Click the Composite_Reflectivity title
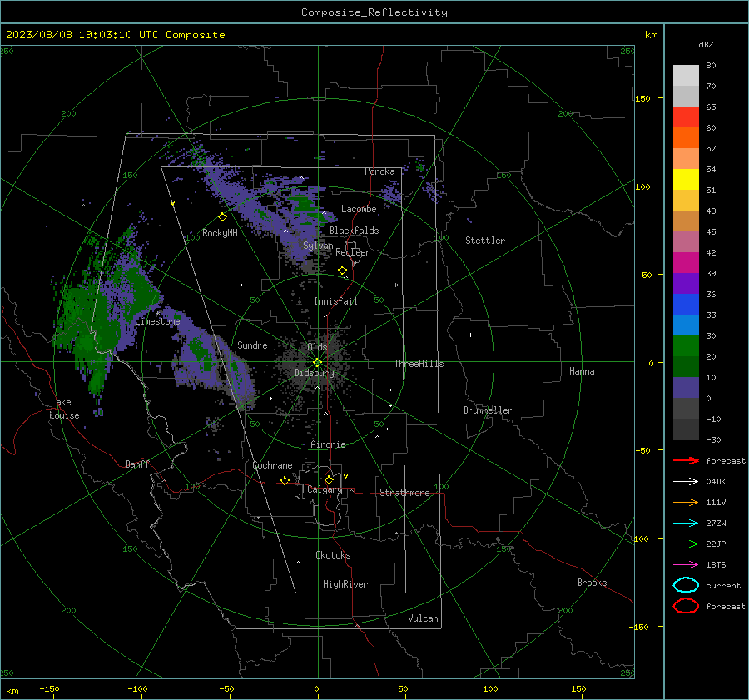Image resolution: width=749 pixels, height=700 pixels. coord(374,12)
